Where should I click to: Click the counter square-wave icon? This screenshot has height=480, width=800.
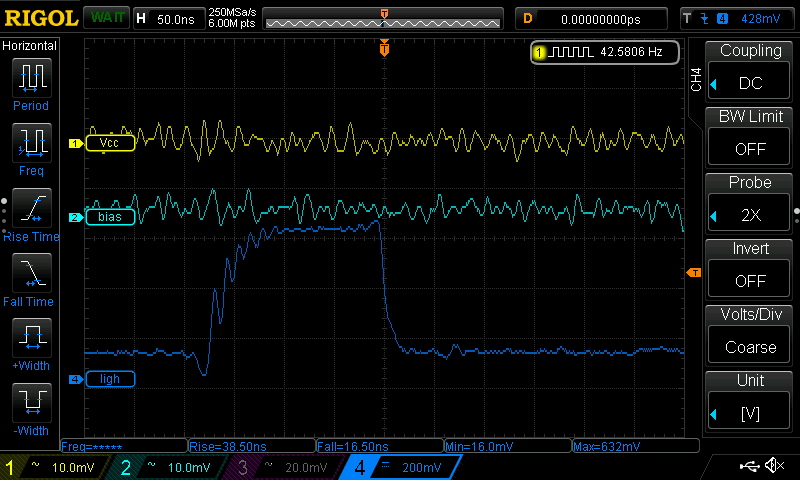coord(572,52)
